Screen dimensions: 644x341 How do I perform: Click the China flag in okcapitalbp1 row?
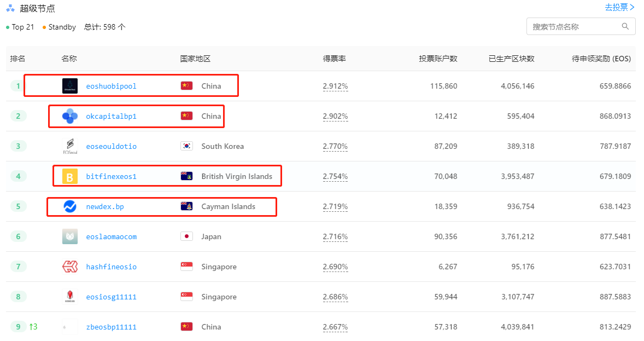[186, 115]
